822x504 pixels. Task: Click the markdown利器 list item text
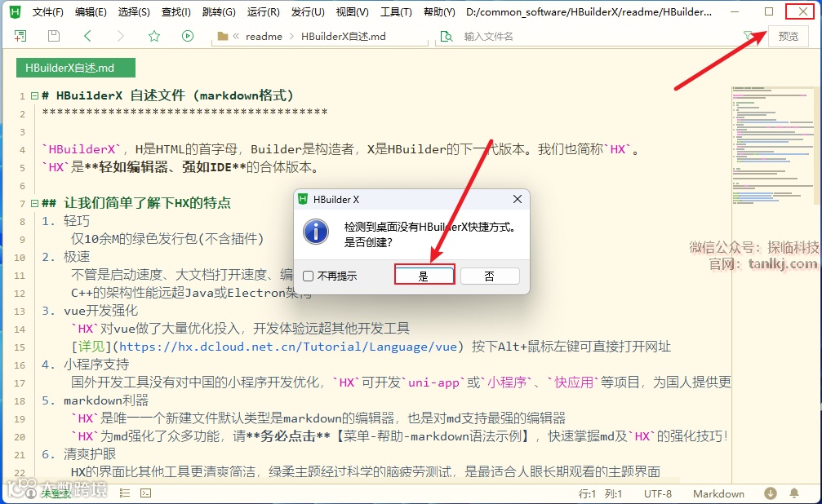click(106, 400)
